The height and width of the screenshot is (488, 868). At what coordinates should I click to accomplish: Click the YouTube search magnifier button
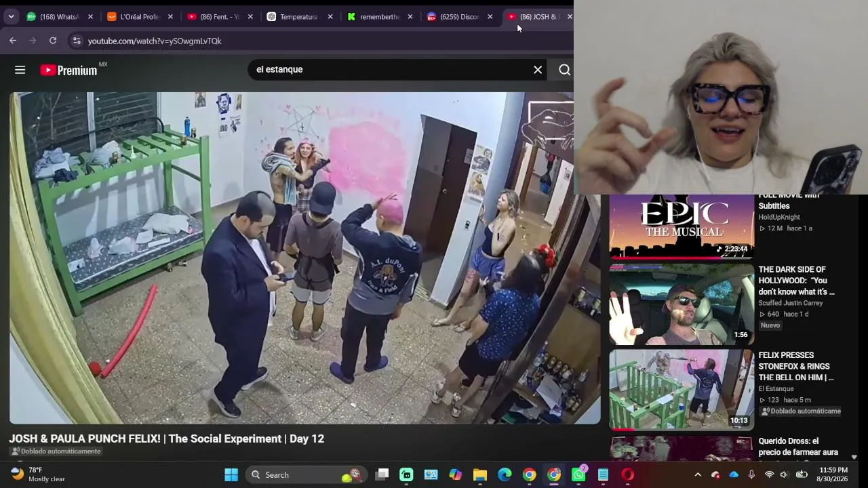pyautogui.click(x=564, y=70)
